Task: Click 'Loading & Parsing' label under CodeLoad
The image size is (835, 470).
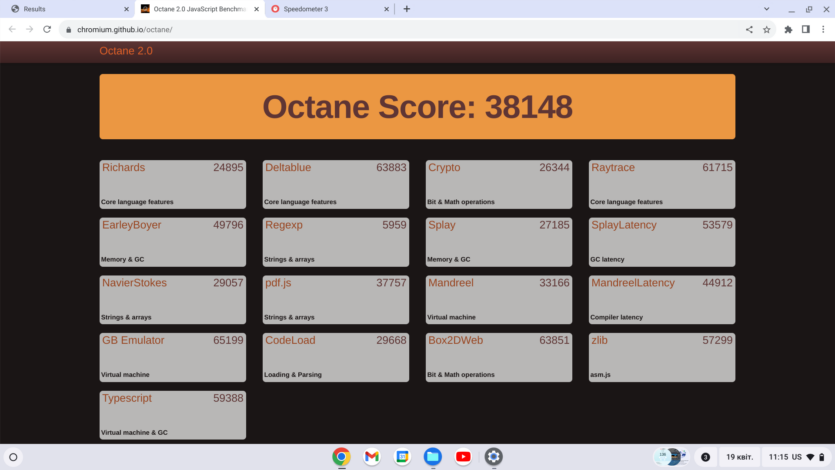Action: point(293,375)
